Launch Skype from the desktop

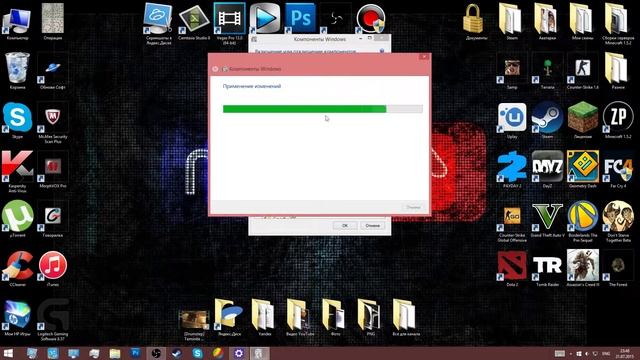[x=17, y=119]
